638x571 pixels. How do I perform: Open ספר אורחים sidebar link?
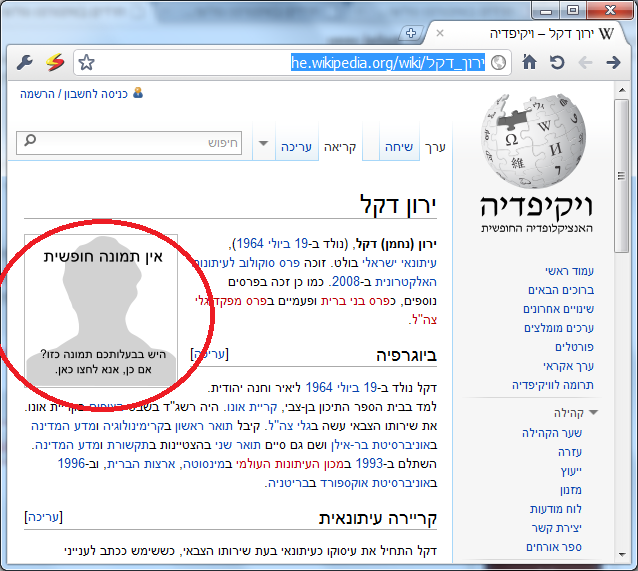[554, 547]
